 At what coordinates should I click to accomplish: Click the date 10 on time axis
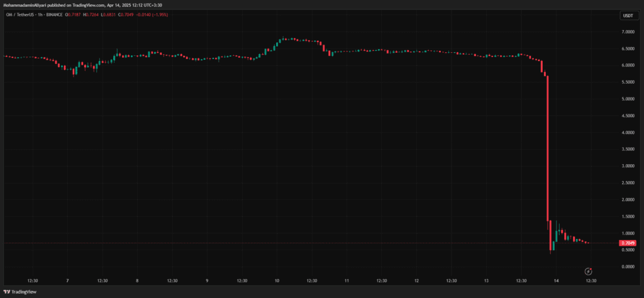point(277,280)
